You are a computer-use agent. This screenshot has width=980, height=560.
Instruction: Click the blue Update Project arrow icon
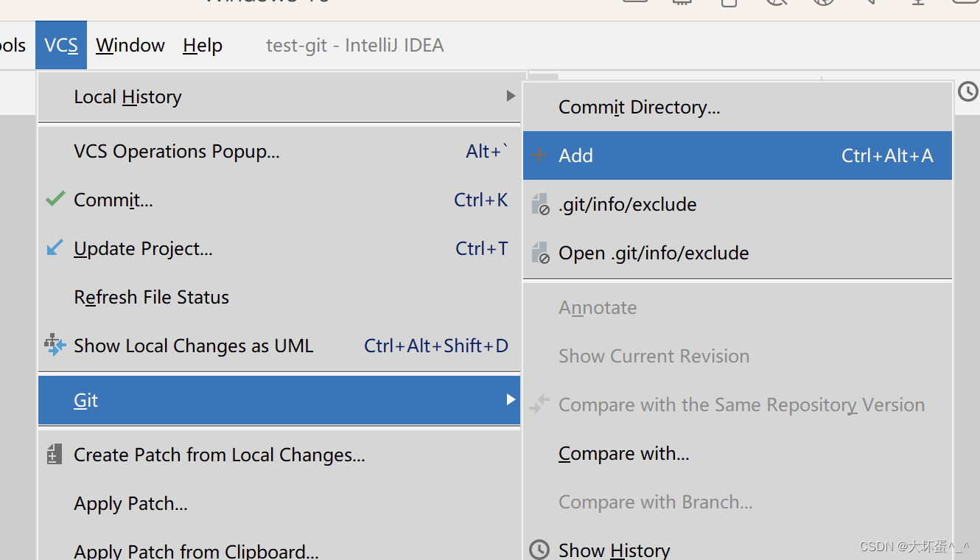coord(55,248)
